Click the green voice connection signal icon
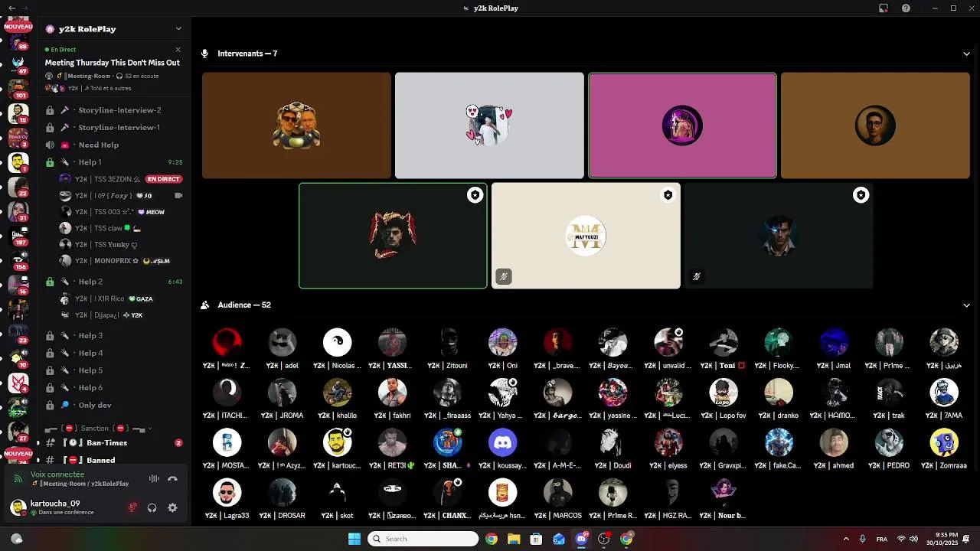This screenshot has height=551, width=980. [18, 479]
